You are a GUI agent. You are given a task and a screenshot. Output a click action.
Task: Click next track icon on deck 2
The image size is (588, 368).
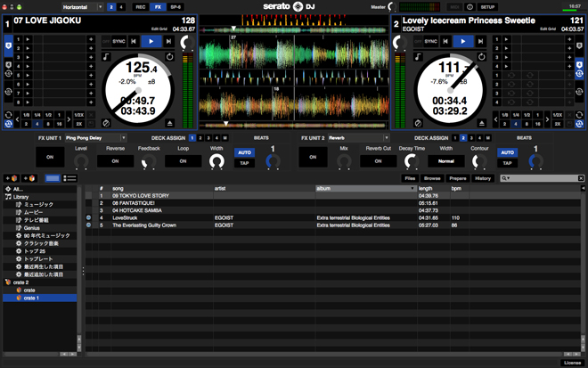(x=482, y=41)
